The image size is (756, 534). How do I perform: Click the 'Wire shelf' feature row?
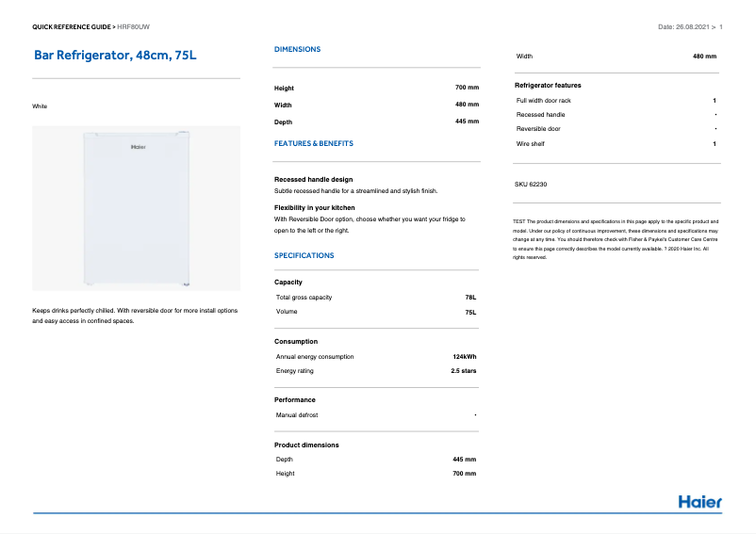click(x=530, y=144)
